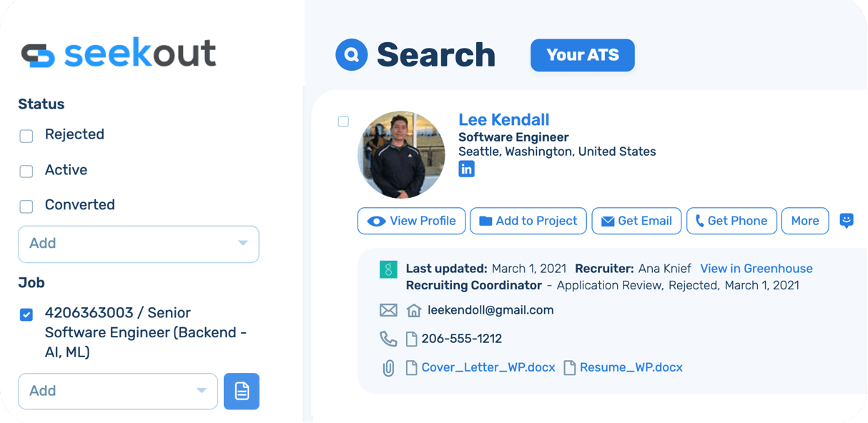Click the phone handset icon beside the number

tap(388, 339)
